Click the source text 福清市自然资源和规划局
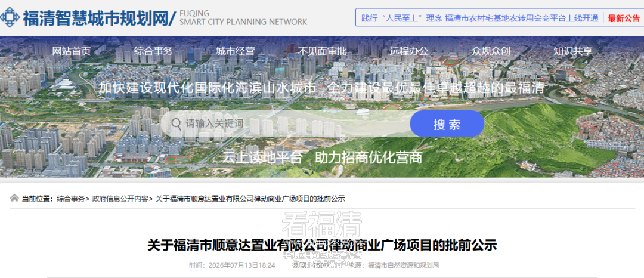The width and height of the screenshot is (644, 278). [x=404, y=265]
